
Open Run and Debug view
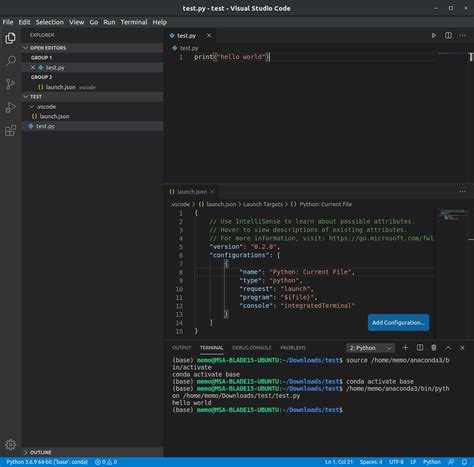pos(10,107)
